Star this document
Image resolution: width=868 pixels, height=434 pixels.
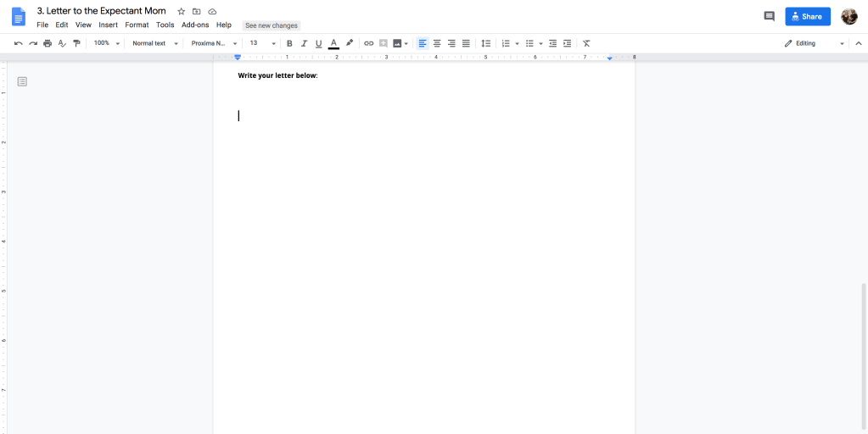[181, 11]
